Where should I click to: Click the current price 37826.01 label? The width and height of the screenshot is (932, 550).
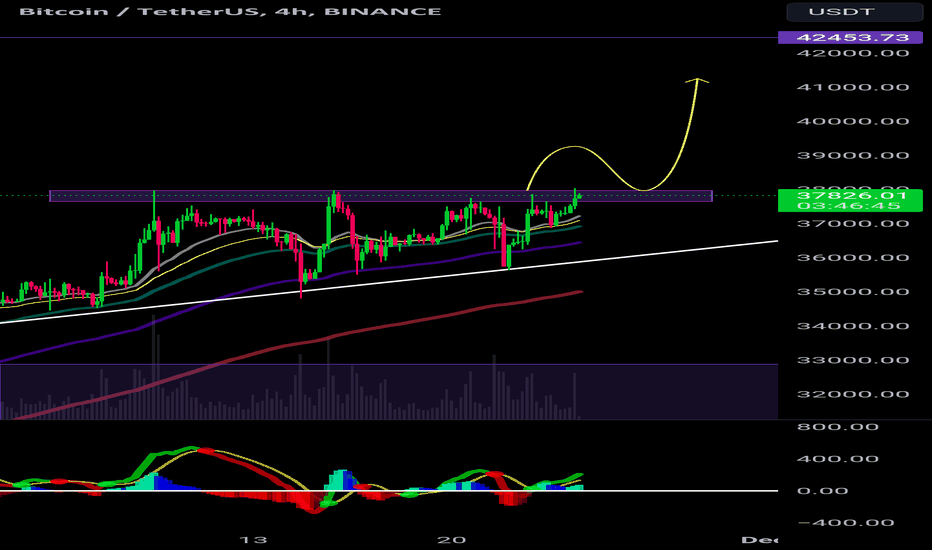click(x=852, y=196)
